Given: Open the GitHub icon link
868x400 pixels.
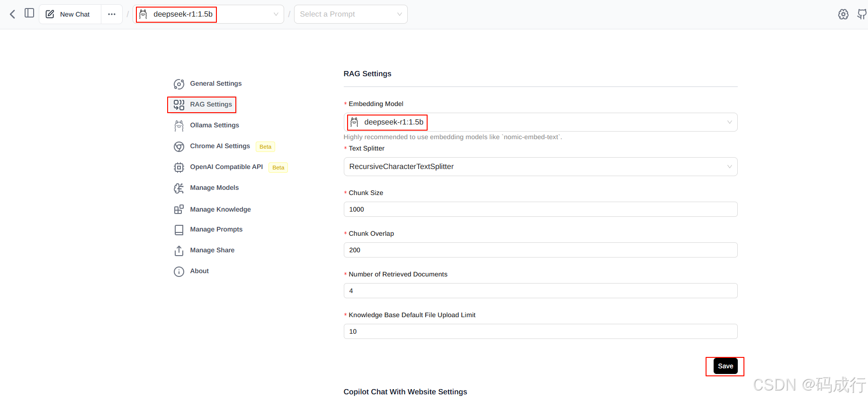Looking at the screenshot, I should (x=862, y=14).
